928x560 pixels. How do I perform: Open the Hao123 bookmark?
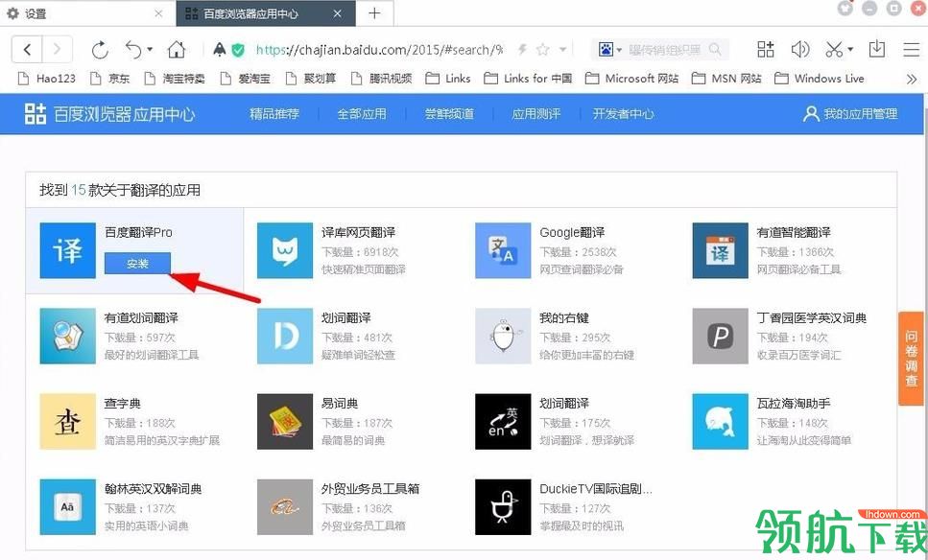(47, 78)
